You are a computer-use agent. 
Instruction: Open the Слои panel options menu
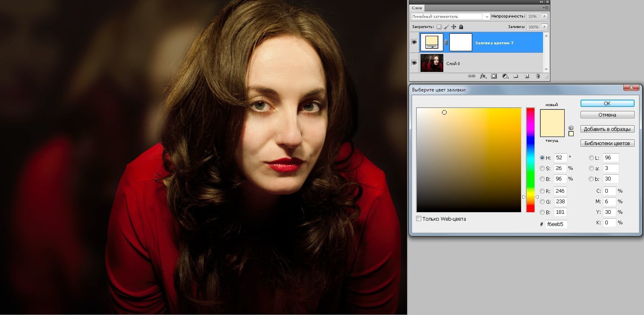point(545,8)
